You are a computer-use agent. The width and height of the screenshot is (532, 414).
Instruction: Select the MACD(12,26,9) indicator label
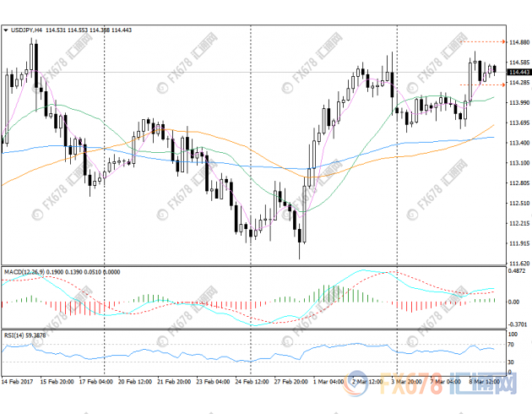pyautogui.click(x=25, y=272)
